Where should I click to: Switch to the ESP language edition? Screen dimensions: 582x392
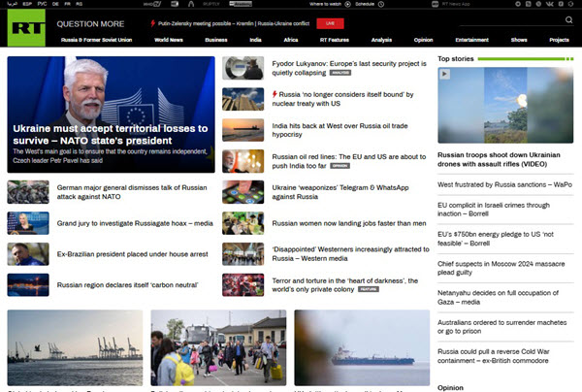(27, 4)
